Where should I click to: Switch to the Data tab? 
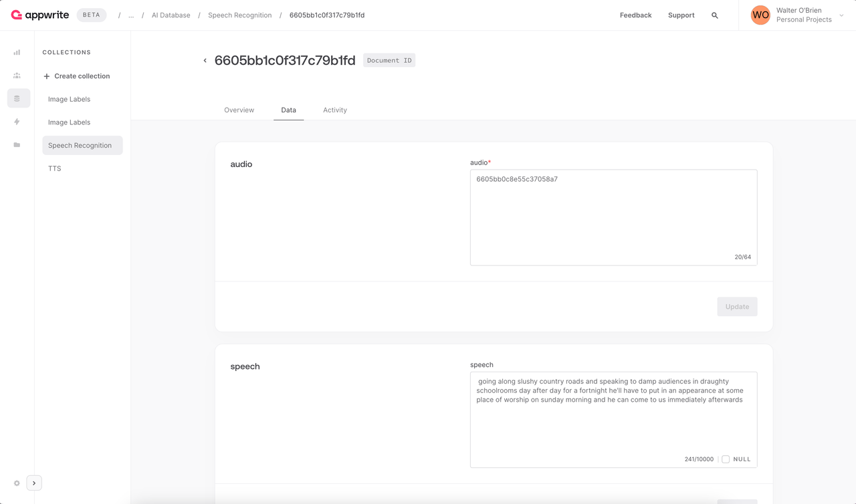(x=288, y=110)
